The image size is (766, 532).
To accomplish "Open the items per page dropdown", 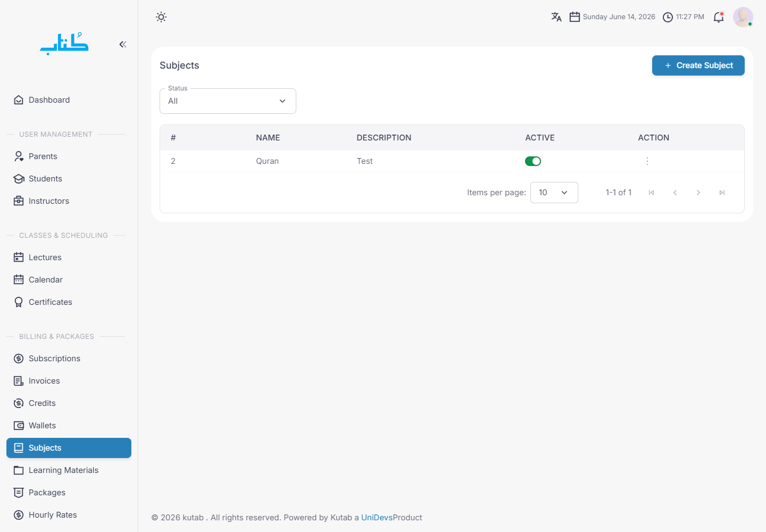I will tap(554, 193).
